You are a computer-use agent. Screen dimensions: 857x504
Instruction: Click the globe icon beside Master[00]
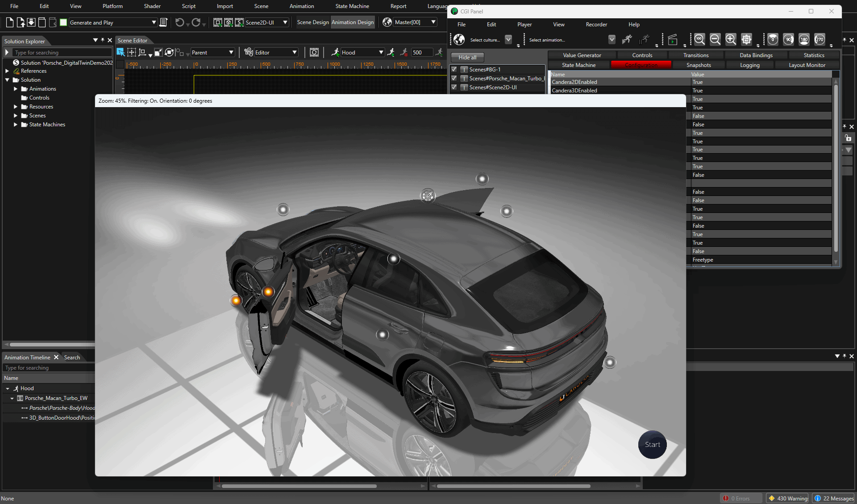coord(387,22)
